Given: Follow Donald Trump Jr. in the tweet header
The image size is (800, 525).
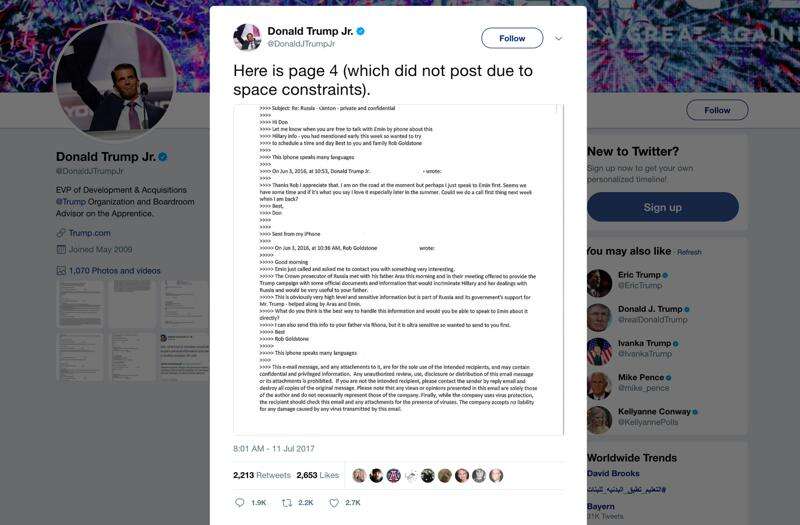Looking at the screenshot, I should click(512, 38).
